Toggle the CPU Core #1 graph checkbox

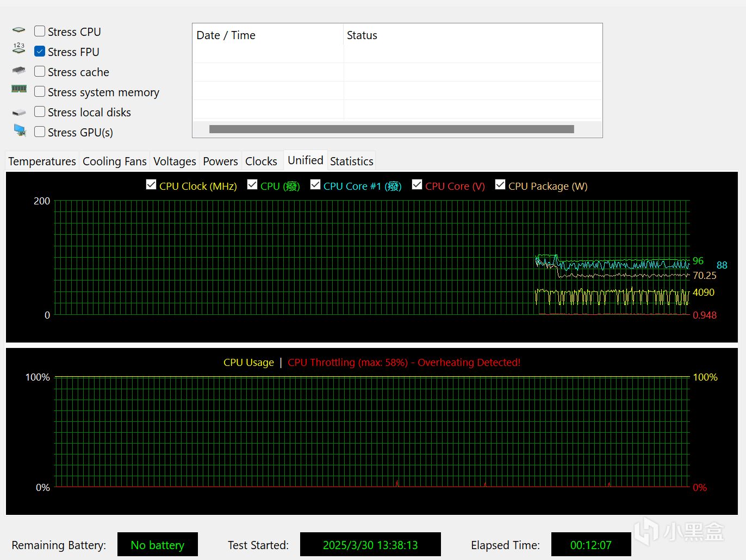pos(315,185)
